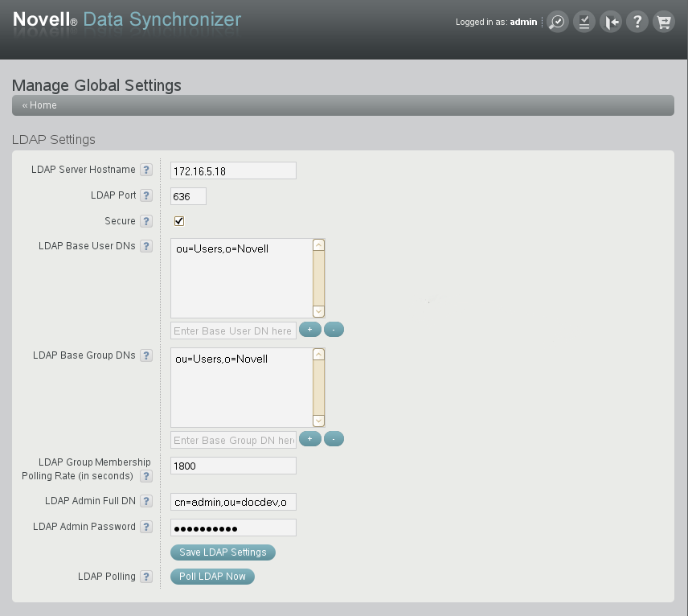Remove base group DN with minus button

[334, 438]
